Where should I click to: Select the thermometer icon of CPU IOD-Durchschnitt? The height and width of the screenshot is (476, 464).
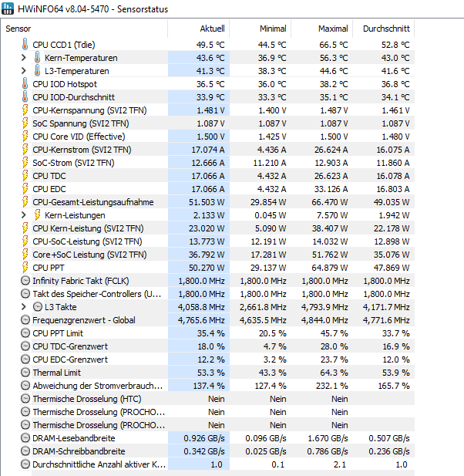(x=25, y=97)
